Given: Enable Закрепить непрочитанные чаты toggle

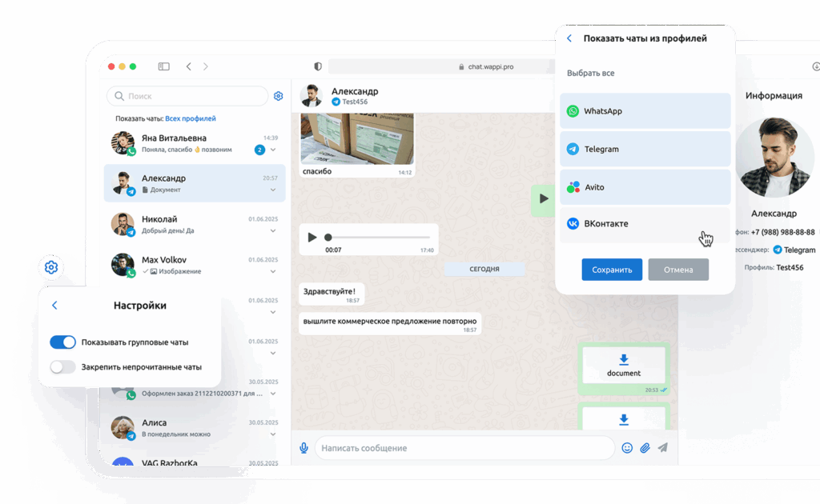Looking at the screenshot, I should click(62, 366).
